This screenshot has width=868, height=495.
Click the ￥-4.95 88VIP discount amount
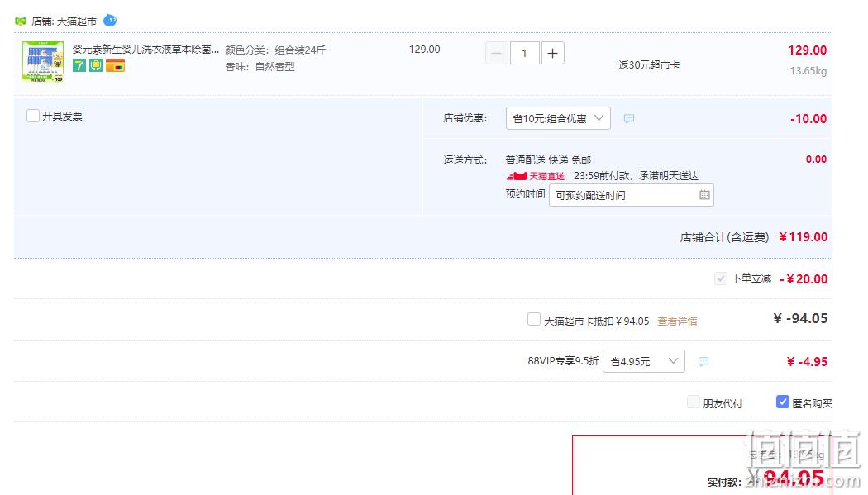pos(807,362)
